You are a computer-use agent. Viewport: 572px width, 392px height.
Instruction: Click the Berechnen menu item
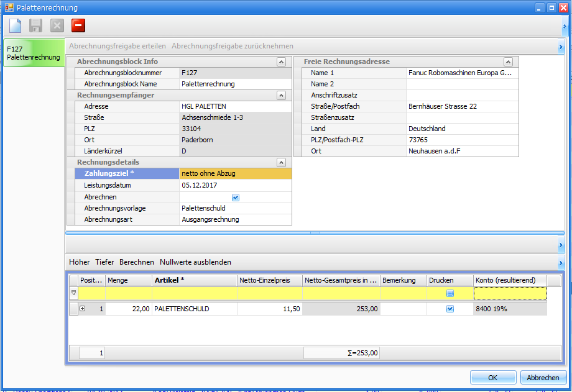[x=137, y=262]
